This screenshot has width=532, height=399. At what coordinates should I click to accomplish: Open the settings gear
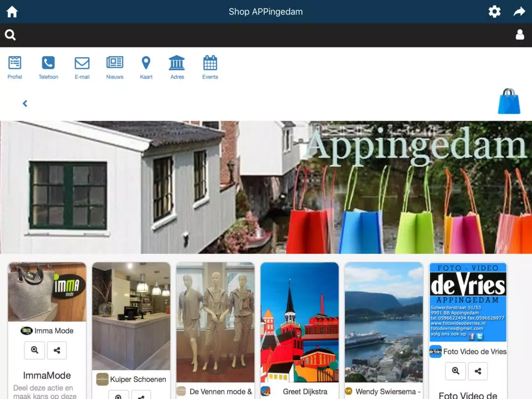pyautogui.click(x=495, y=12)
